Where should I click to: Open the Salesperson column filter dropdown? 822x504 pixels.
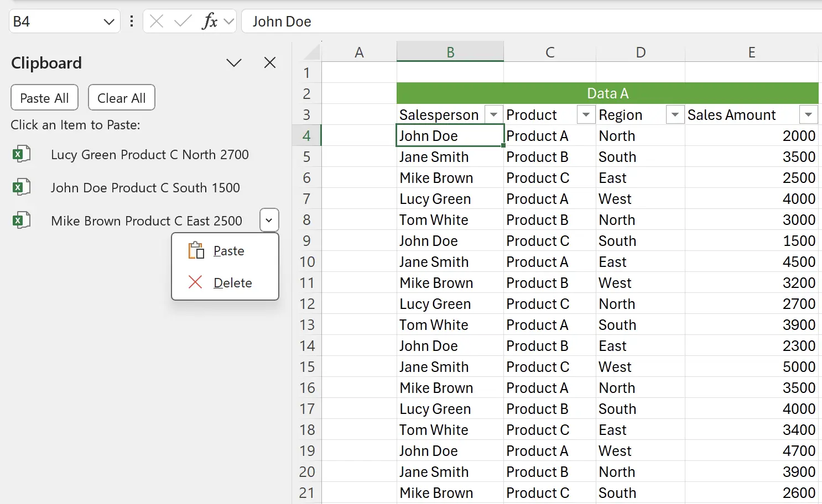[493, 114]
